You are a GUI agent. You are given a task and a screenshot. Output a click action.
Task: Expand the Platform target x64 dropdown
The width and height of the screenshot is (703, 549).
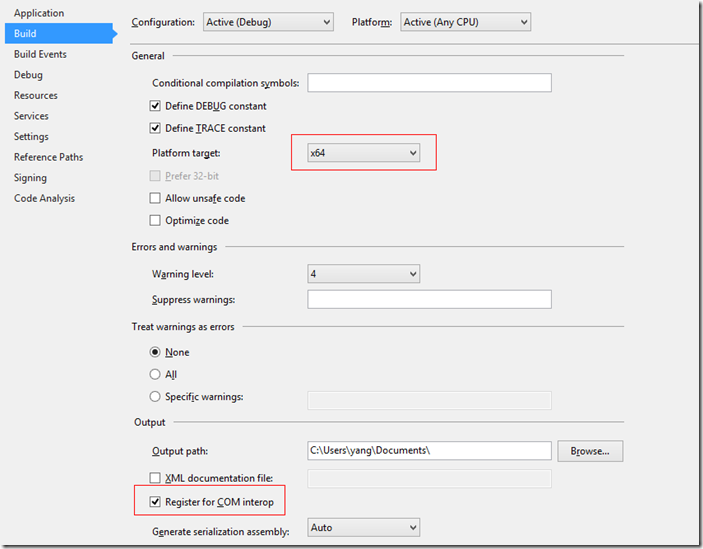click(x=364, y=153)
